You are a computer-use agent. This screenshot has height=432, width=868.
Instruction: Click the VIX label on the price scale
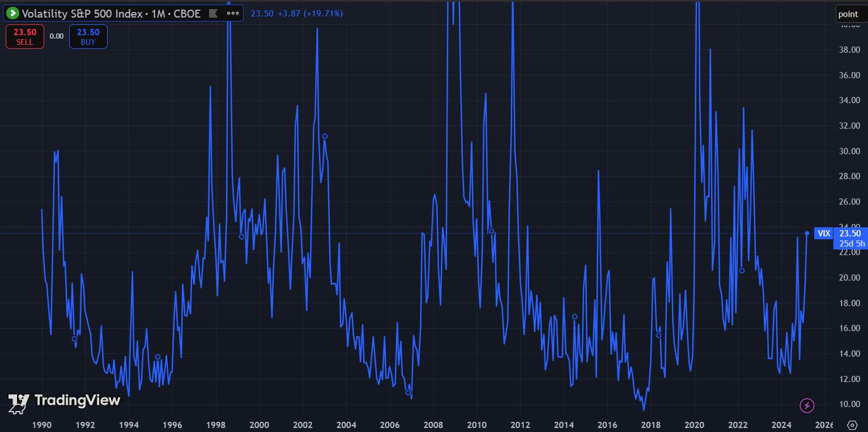pos(824,233)
